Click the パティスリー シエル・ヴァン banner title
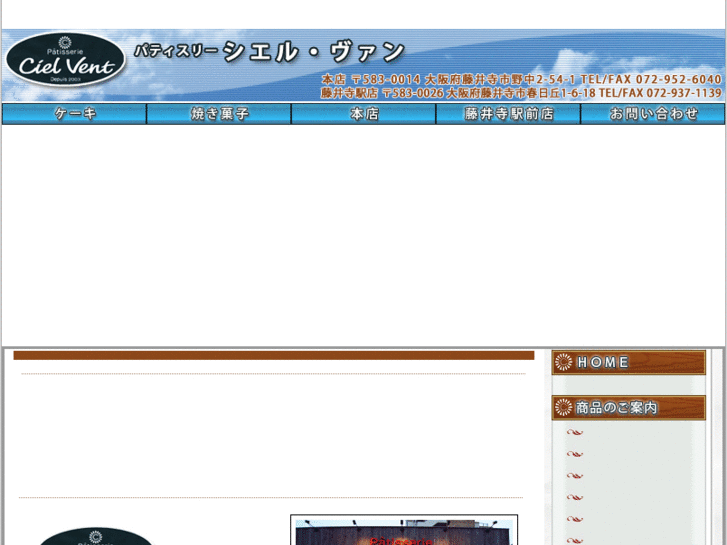The image size is (727, 545). (269, 51)
